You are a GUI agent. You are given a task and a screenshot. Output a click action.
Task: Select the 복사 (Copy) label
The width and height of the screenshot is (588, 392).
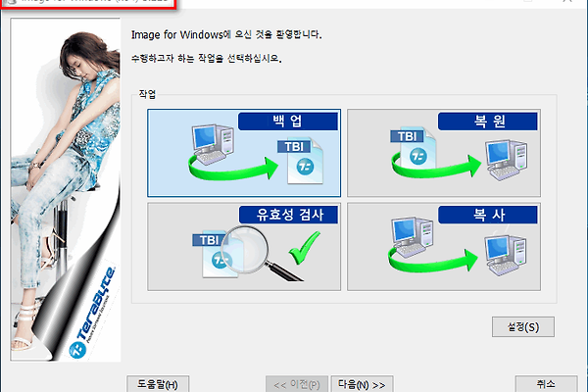[x=488, y=215]
